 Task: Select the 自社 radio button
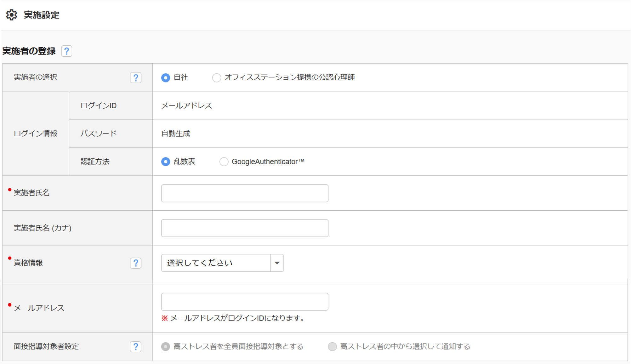pos(166,77)
